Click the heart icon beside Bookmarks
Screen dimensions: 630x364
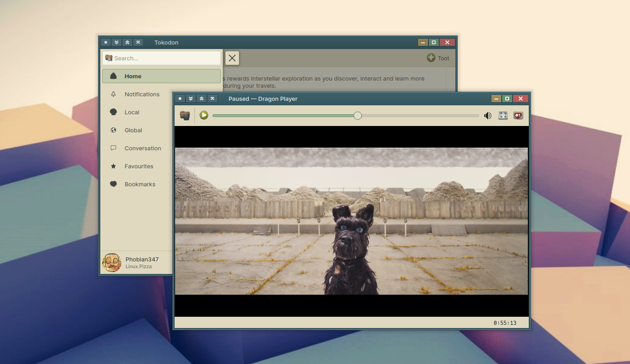pos(113,184)
